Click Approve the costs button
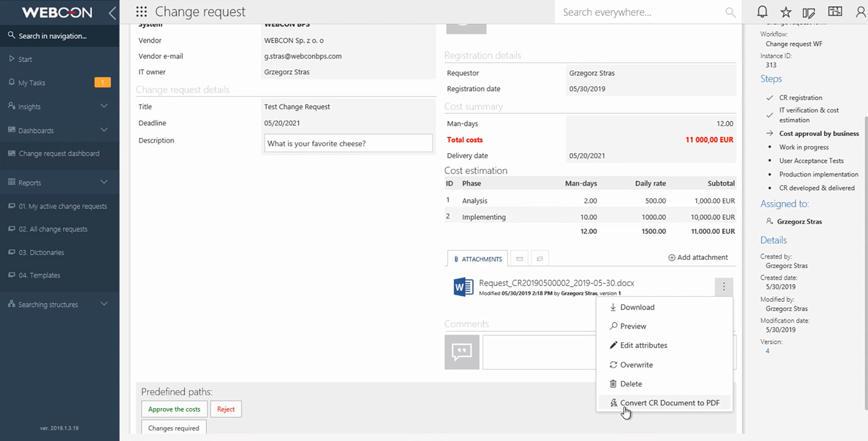868x441 pixels. [x=174, y=409]
